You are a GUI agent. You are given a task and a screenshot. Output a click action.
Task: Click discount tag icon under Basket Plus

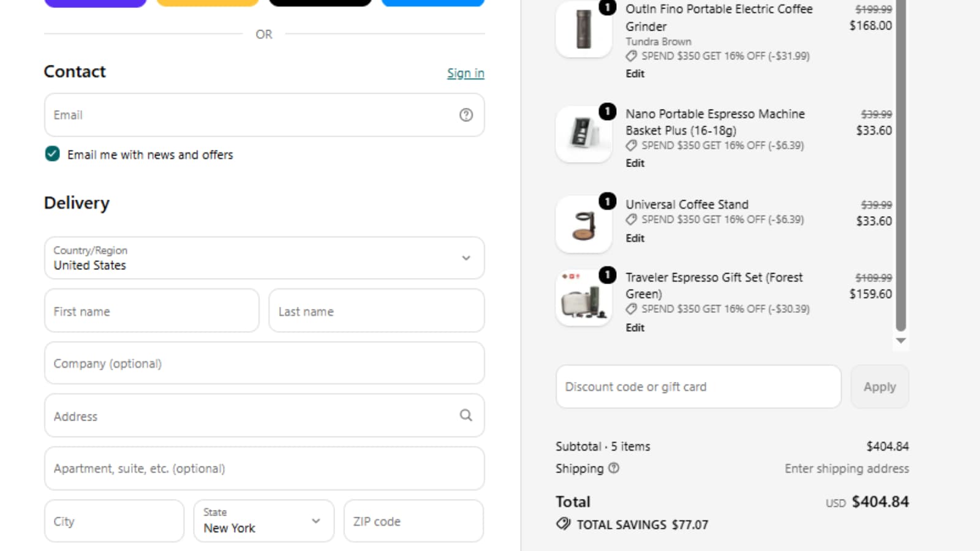click(631, 146)
